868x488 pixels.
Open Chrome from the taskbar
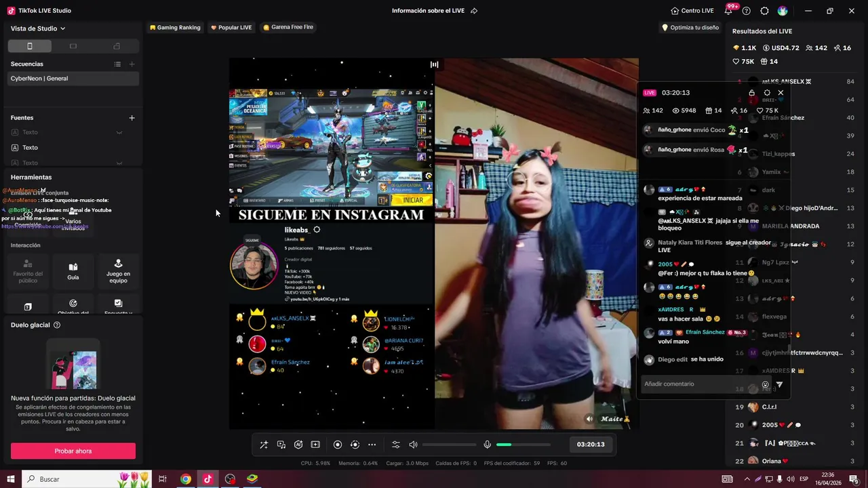pos(185,479)
